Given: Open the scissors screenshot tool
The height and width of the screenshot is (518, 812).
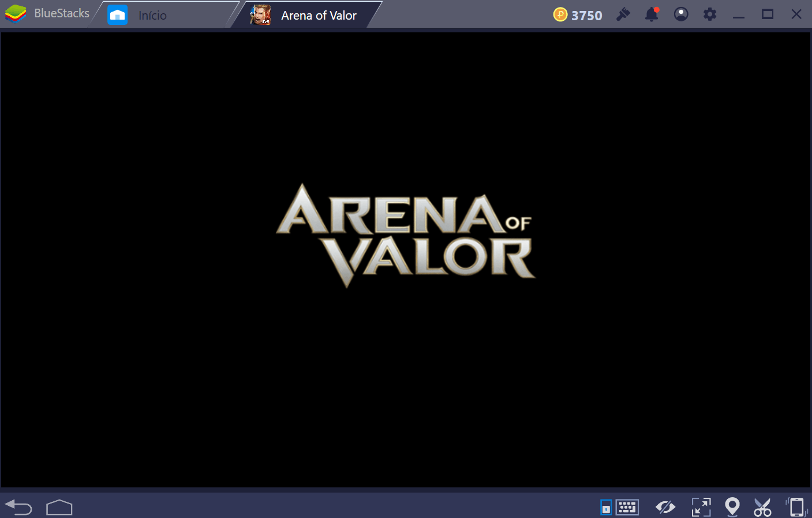Looking at the screenshot, I should click(762, 508).
